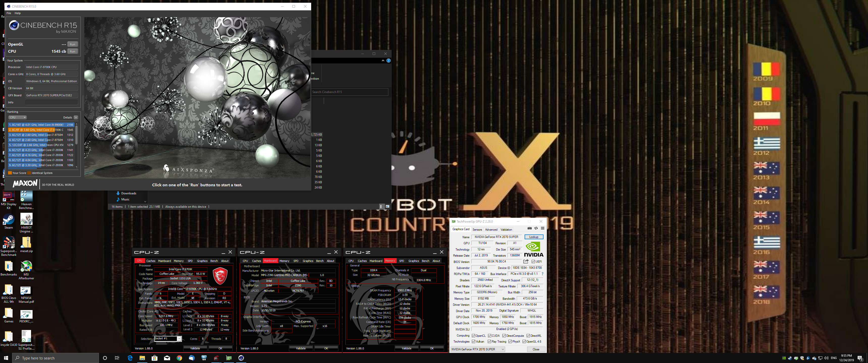868x363 pixels.
Task: Toggle the OpenCL checkbox
Action: coord(473,336)
